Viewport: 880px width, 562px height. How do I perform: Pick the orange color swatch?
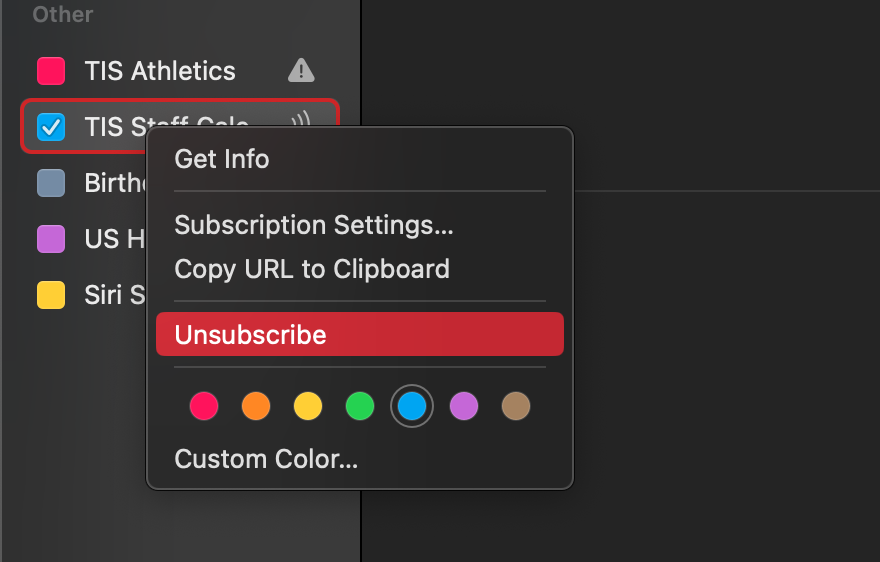coord(256,406)
